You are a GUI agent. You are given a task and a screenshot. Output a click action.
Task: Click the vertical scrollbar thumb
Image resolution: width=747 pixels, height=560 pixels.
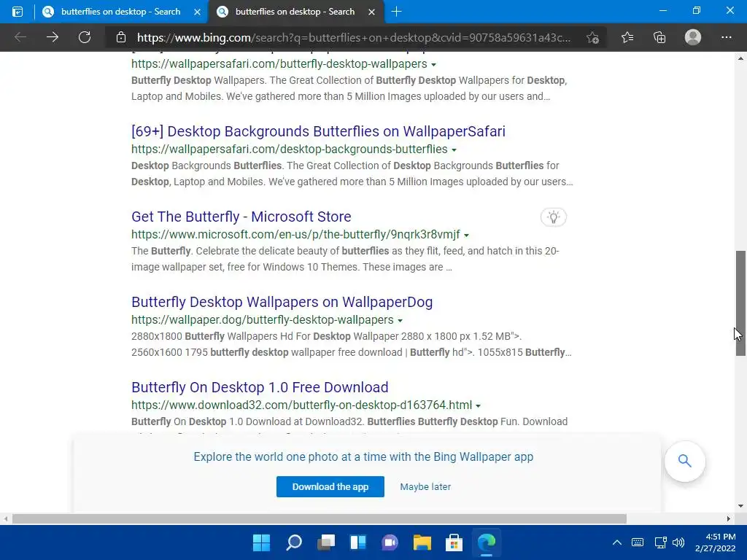[x=740, y=303]
